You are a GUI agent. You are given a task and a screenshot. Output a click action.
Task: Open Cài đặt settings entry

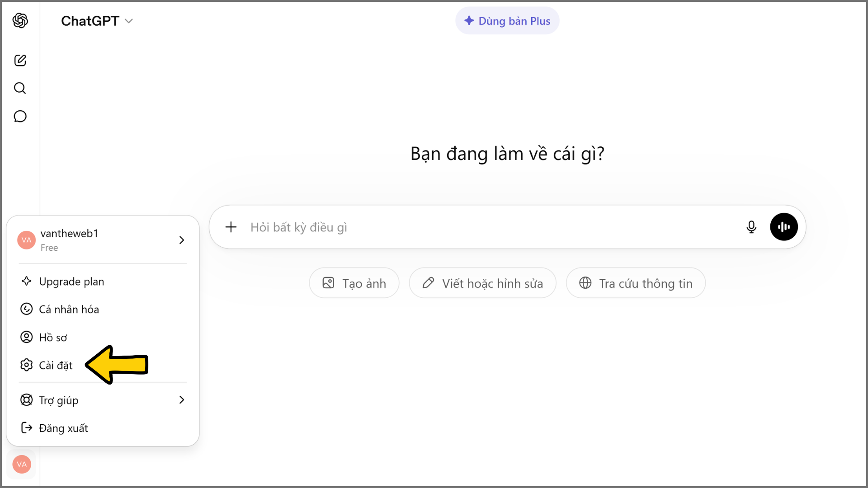pos(103,365)
